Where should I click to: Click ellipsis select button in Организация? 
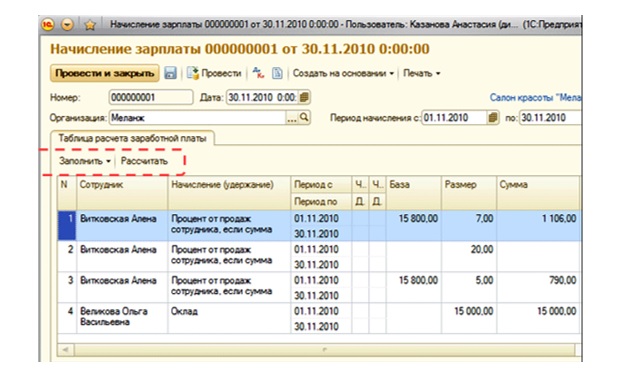pyautogui.click(x=292, y=118)
